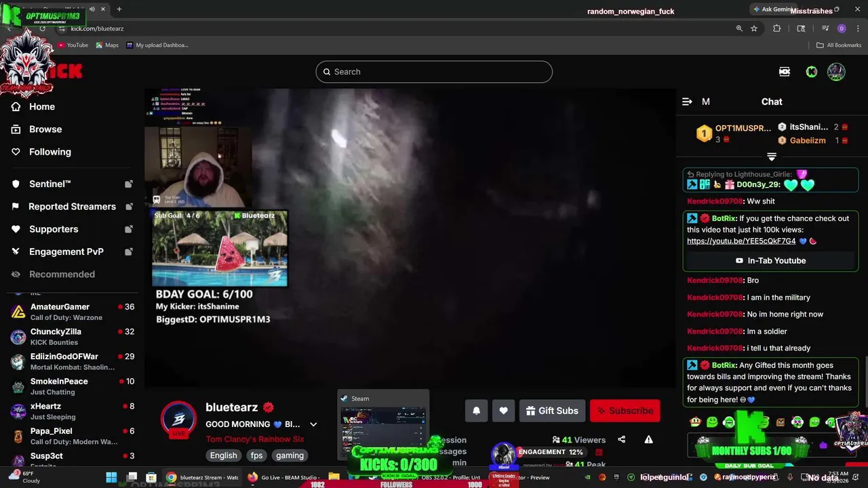Open Tom Clancy's Rainbow Six category
The height and width of the screenshot is (488, 868).
[254, 439]
